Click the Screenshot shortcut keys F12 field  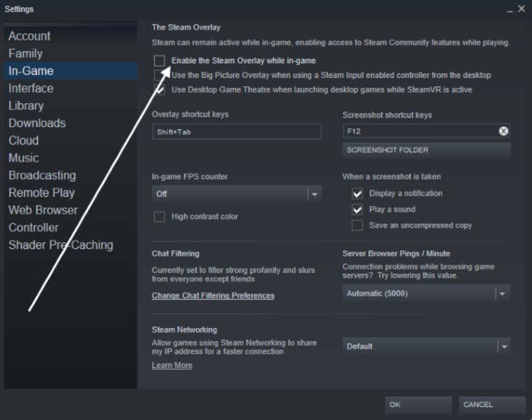point(426,131)
